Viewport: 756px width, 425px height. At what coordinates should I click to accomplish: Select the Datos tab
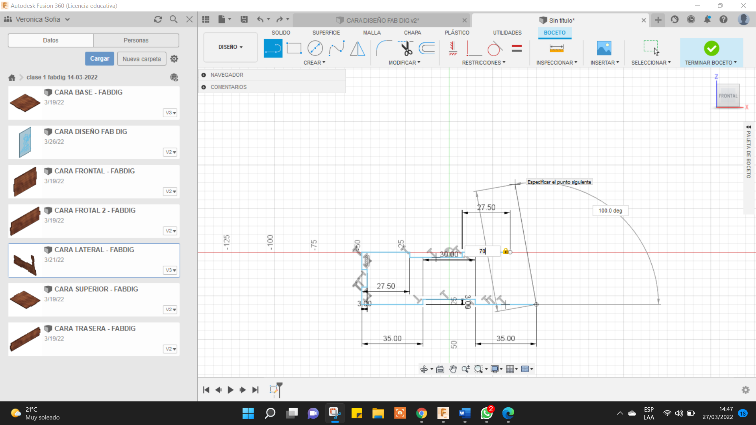click(x=51, y=41)
